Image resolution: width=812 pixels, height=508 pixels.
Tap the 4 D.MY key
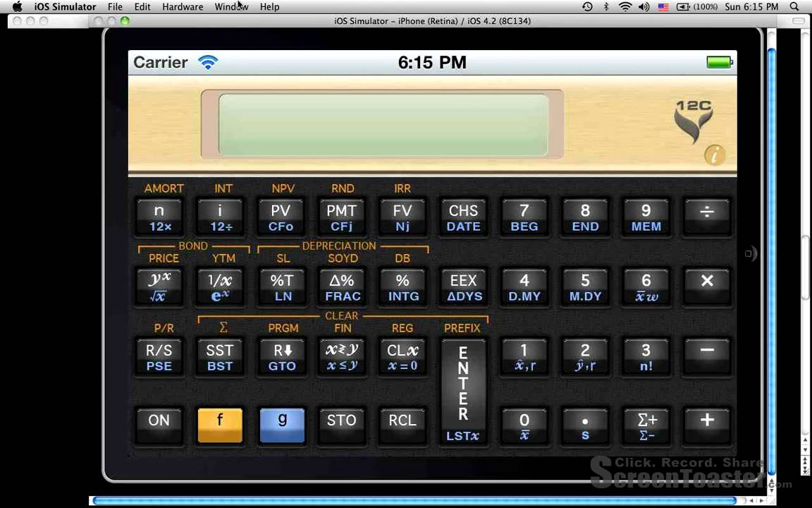524,287
